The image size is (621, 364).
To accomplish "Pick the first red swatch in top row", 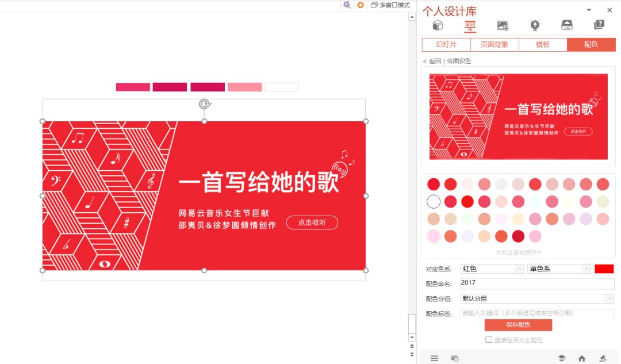I will click(434, 184).
